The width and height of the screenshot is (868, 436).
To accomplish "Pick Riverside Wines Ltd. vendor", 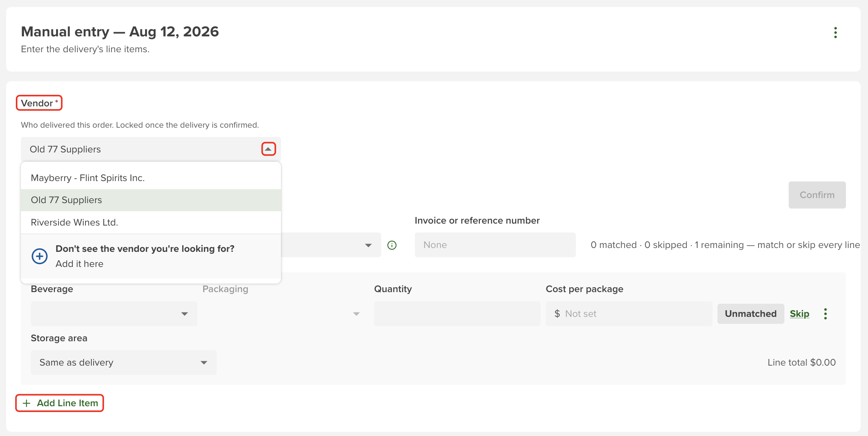I will [x=151, y=222].
